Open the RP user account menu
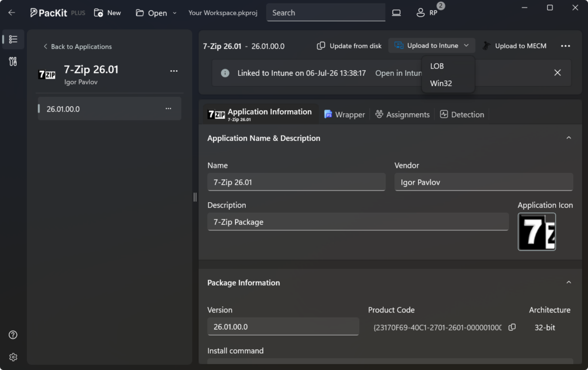 pyautogui.click(x=427, y=13)
